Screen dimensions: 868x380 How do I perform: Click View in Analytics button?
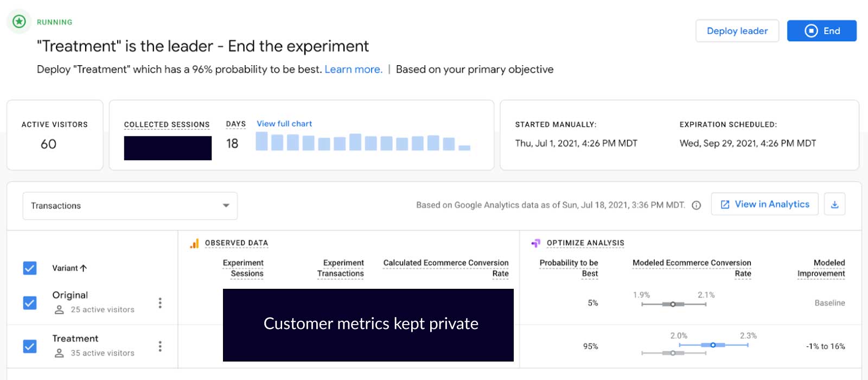point(764,205)
